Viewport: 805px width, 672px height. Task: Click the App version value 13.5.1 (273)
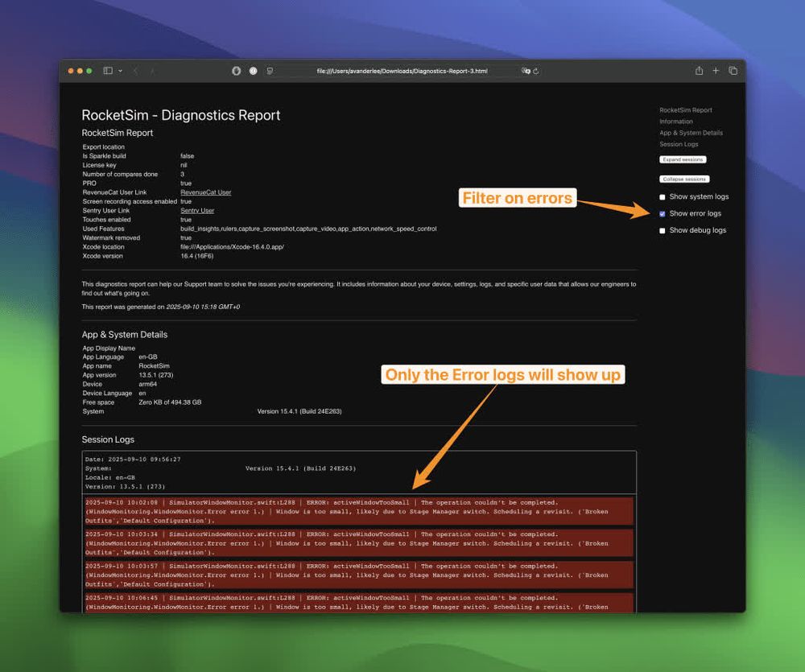(156, 375)
